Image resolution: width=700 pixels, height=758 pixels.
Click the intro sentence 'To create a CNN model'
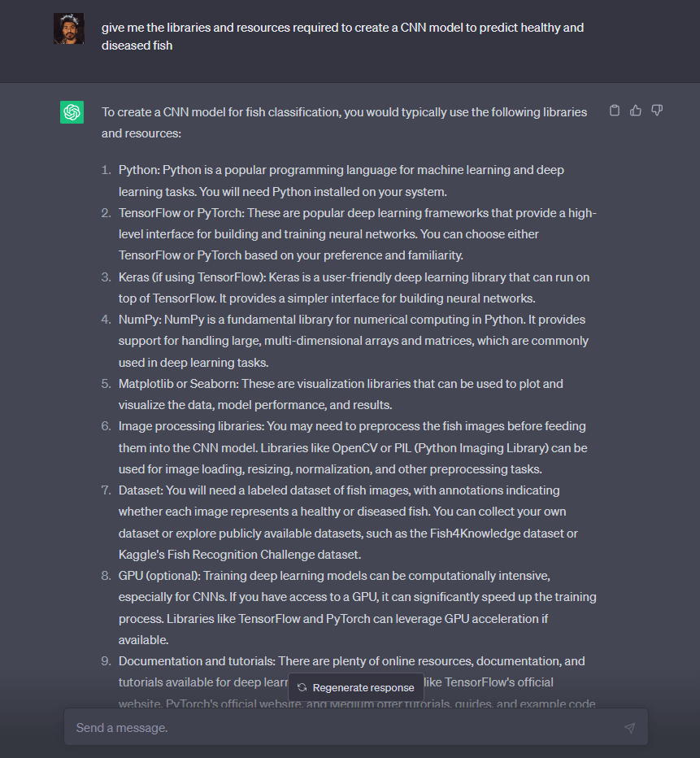(x=344, y=122)
